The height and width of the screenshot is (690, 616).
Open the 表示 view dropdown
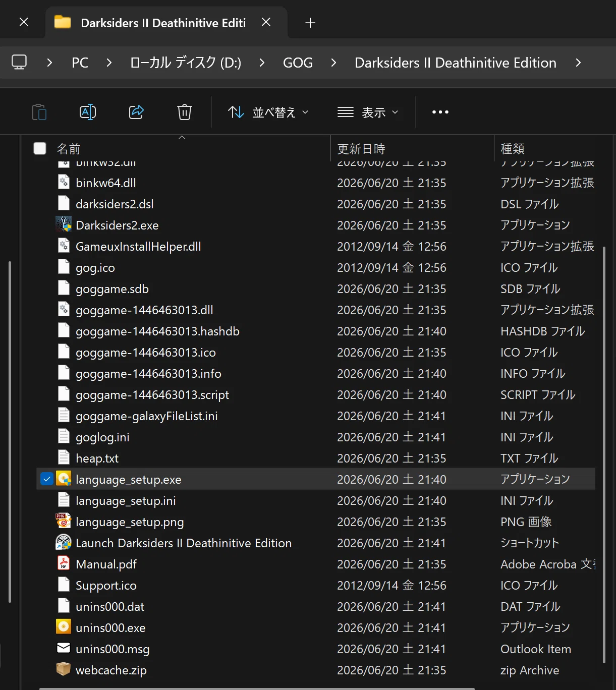368,112
